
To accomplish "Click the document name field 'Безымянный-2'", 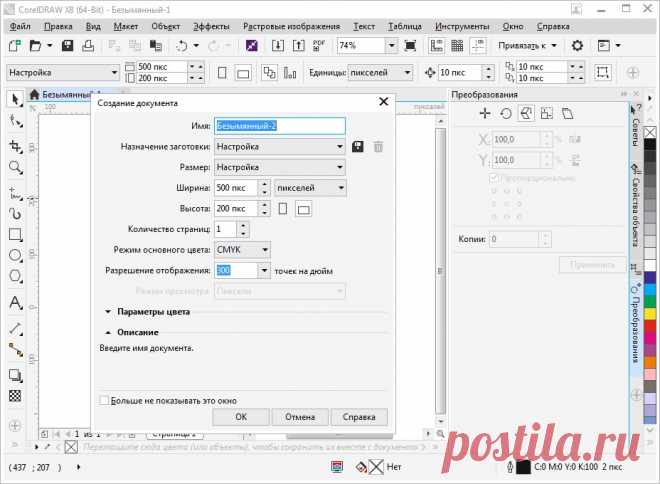I will click(x=280, y=126).
